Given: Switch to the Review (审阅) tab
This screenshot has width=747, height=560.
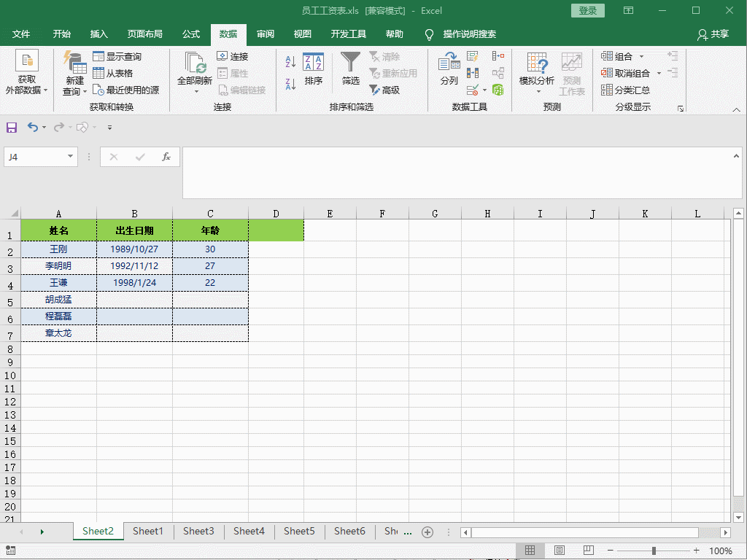Looking at the screenshot, I should (266, 34).
